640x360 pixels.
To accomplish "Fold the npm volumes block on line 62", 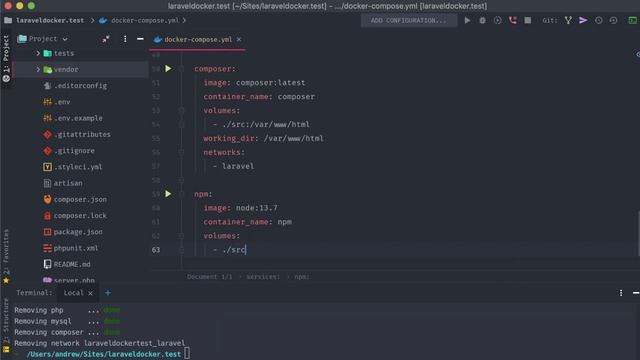I will 181,236.
